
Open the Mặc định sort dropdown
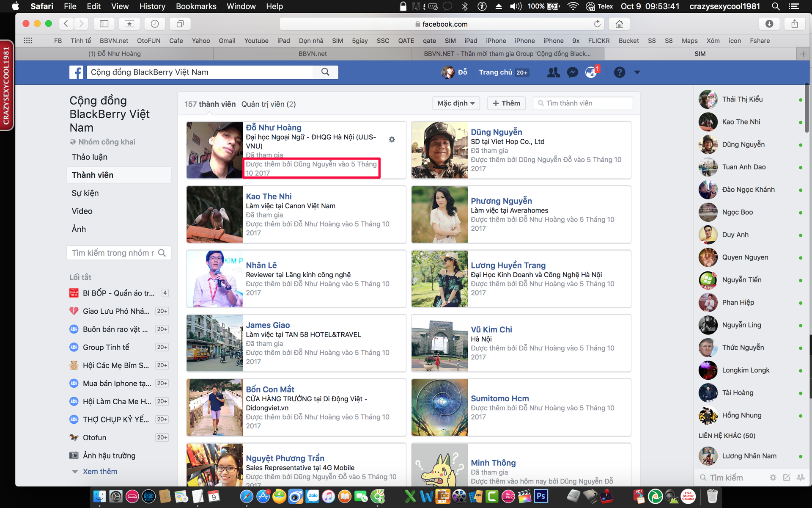455,103
